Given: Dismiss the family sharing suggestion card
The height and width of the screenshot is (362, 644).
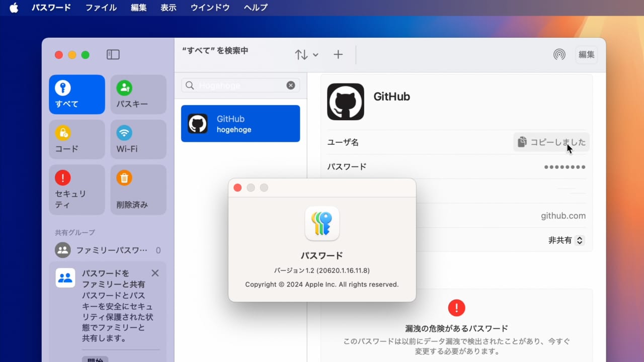Looking at the screenshot, I should [155, 273].
